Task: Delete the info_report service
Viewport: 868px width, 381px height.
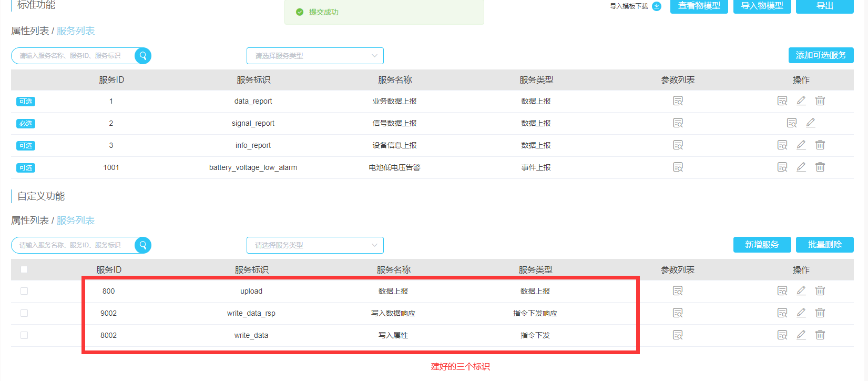Action: tap(820, 145)
